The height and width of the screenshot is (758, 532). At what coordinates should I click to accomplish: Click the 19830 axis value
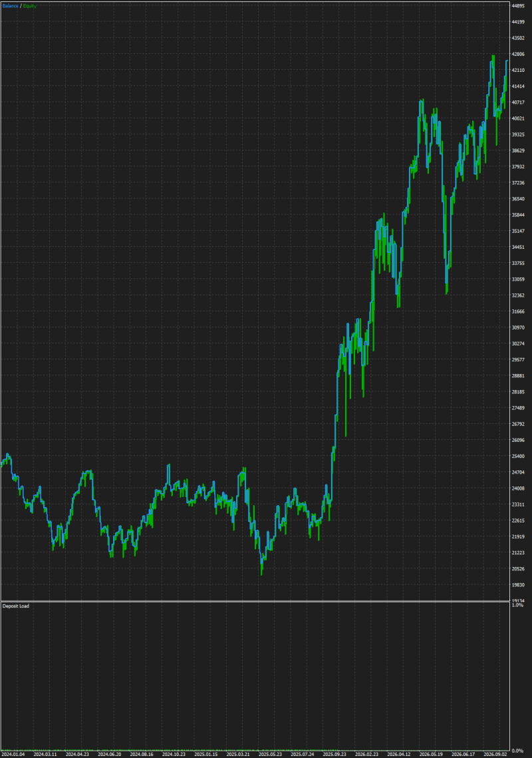tap(518, 585)
